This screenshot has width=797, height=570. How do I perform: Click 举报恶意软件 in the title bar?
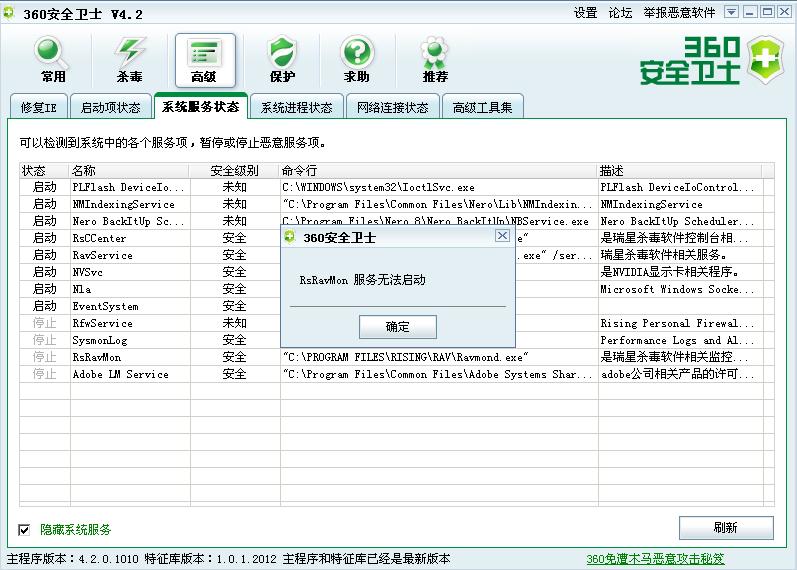point(679,13)
